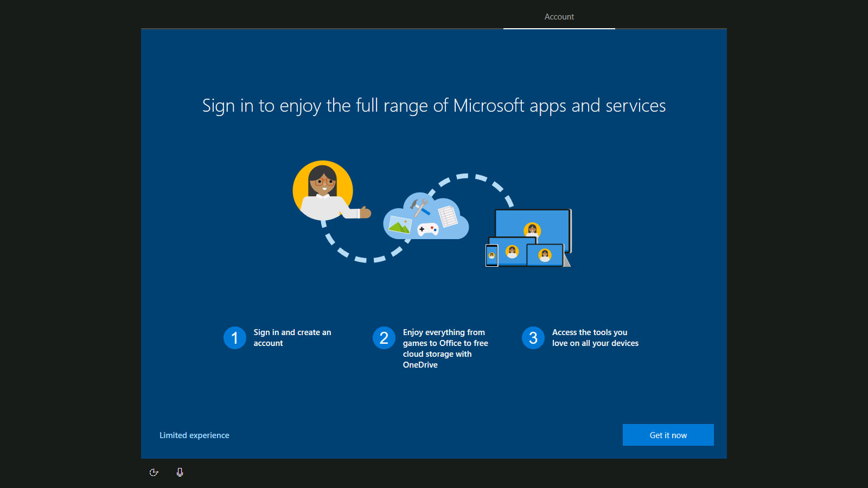Screen dimensions: 868x488
Task: Choose the Limited experience link
Action: click(194, 435)
